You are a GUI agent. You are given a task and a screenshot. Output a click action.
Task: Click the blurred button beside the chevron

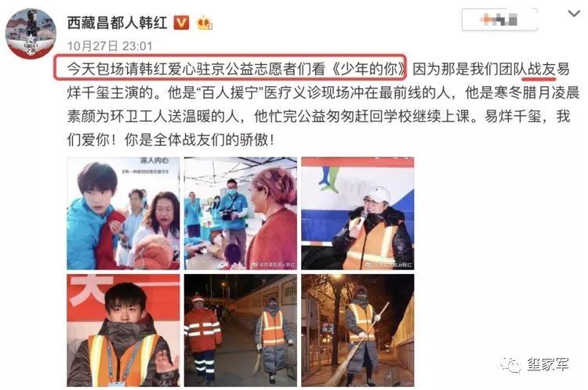[x=499, y=19]
